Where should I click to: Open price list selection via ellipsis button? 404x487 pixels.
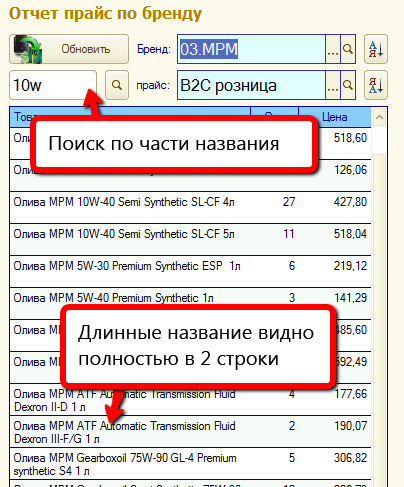pyautogui.click(x=333, y=85)
